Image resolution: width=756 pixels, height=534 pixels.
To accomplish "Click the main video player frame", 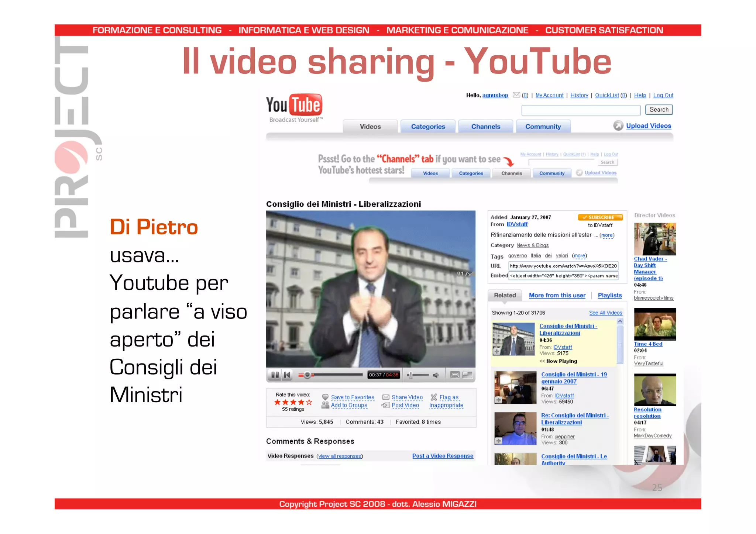I will coord(371,289).
